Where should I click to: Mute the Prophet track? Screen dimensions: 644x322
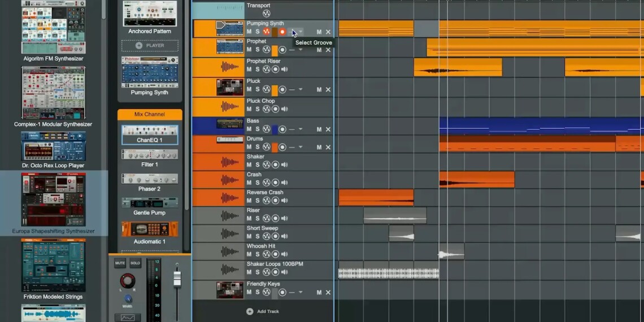(x=249, y=50)
